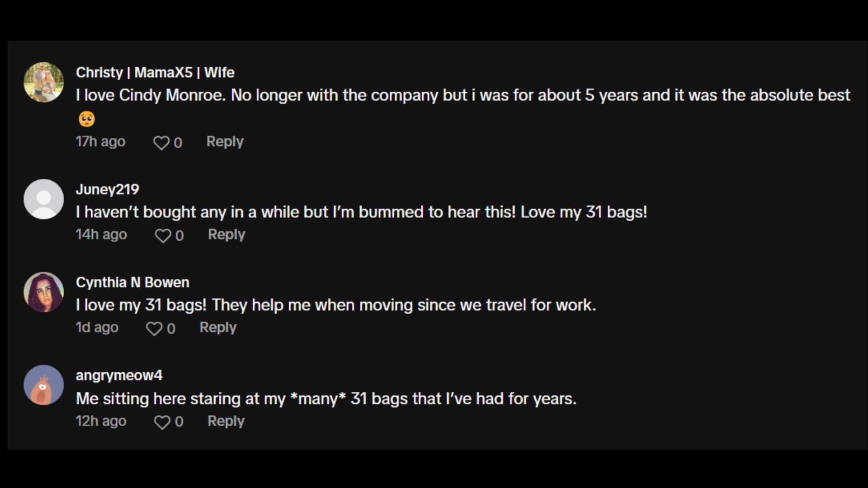Click the 14h ago timestamp

point(101,235)
